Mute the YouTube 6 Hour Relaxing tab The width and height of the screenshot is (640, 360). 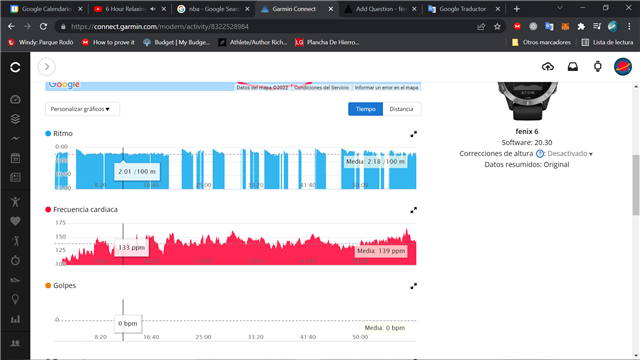coord(153,9)
